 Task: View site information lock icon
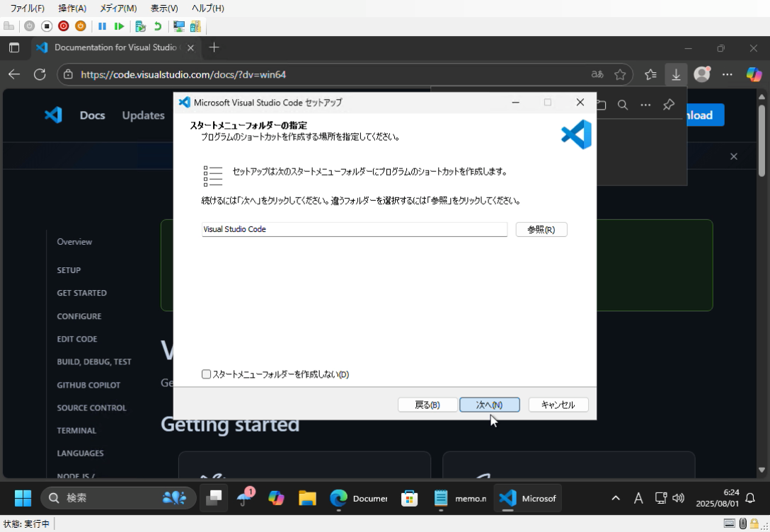(x=68, y=74)
